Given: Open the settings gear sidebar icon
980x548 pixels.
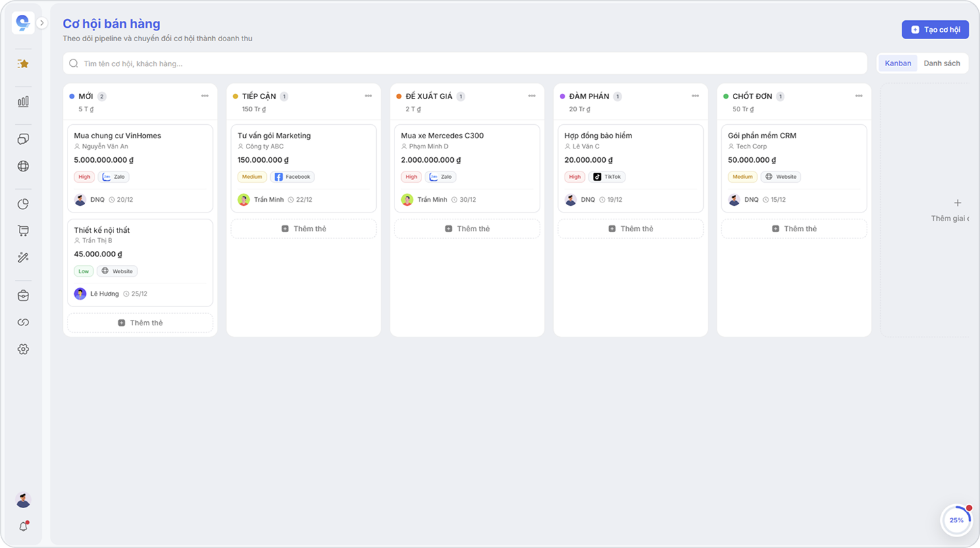Looking at the screenshot, I should (23, 350).
